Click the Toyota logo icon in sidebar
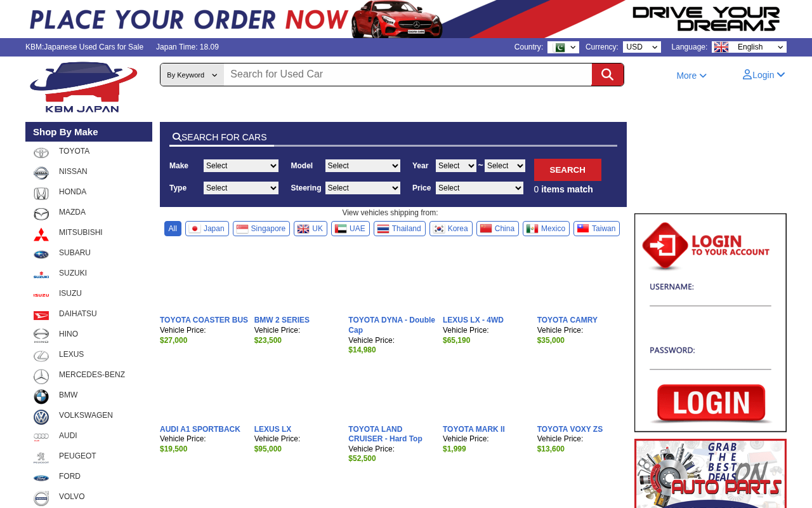 [41, 152]
